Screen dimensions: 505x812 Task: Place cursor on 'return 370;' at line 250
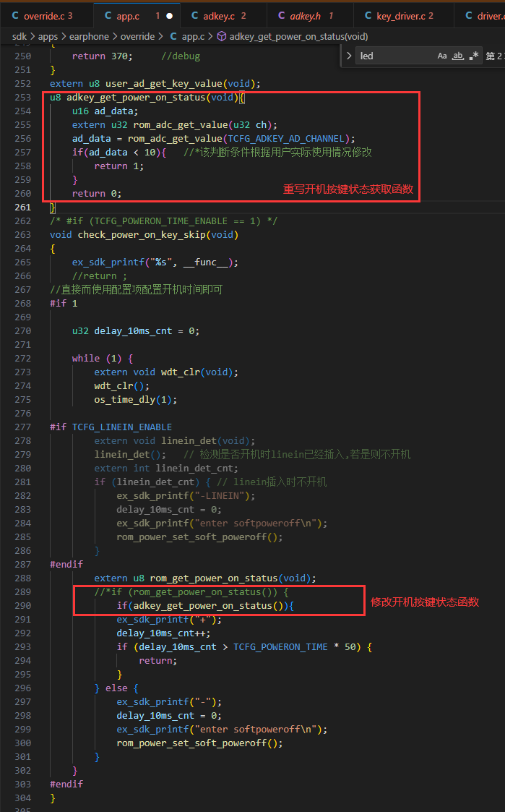[102, 56]
